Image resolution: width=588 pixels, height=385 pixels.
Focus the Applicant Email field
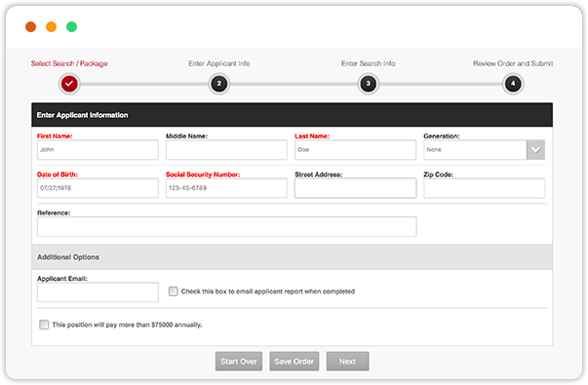click(x=98, y=292)
